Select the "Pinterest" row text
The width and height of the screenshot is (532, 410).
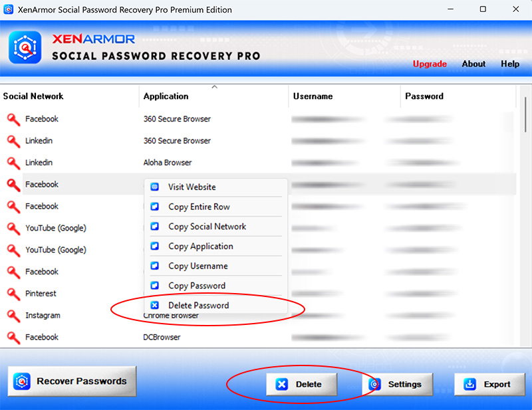coord(41,294)
